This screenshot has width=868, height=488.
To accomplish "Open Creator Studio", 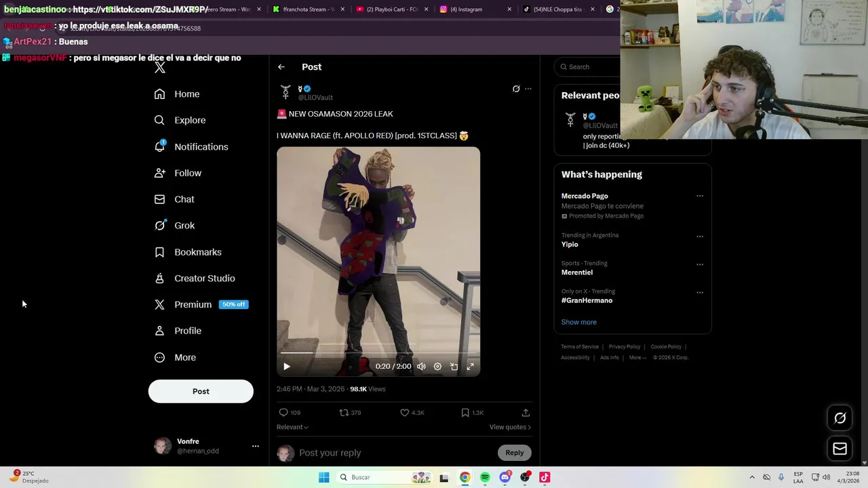I will click(195, 279).
